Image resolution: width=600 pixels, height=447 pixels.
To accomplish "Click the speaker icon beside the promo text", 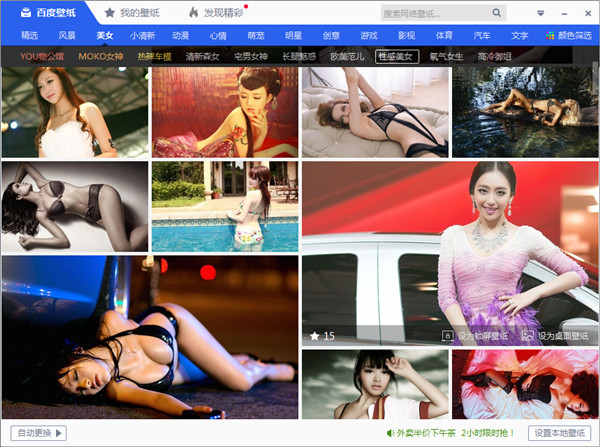I will click(391, 433).
